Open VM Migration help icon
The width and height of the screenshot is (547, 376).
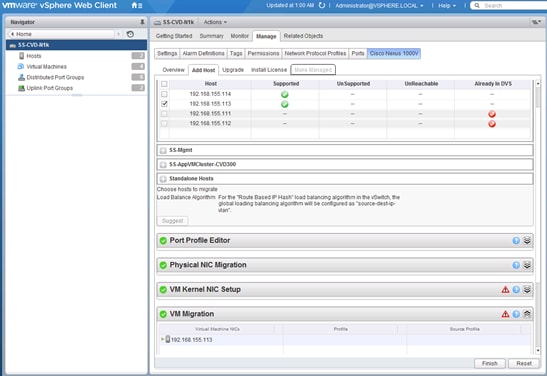(x=516, y=314)
